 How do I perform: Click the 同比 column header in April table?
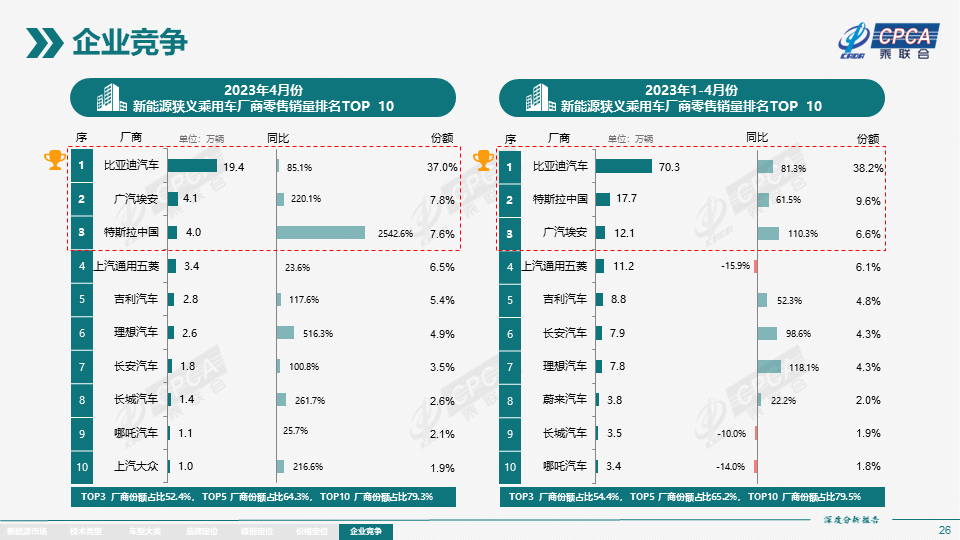(278, 138)
